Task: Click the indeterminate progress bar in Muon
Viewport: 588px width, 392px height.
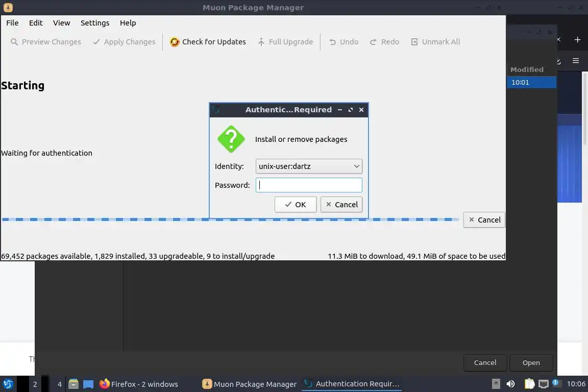Action: 230,219
